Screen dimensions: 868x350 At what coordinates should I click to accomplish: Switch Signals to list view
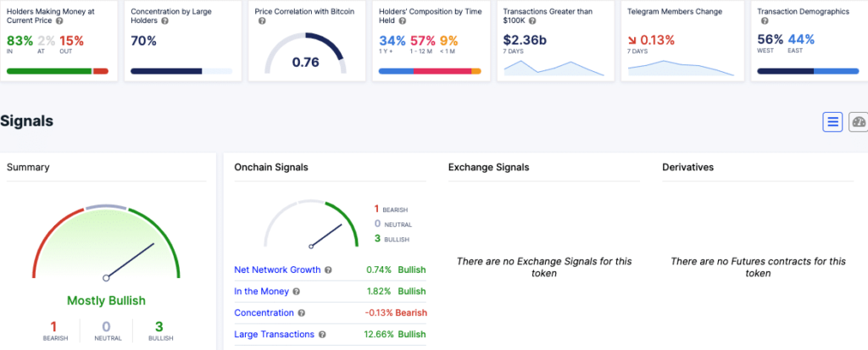coord(832,122)
